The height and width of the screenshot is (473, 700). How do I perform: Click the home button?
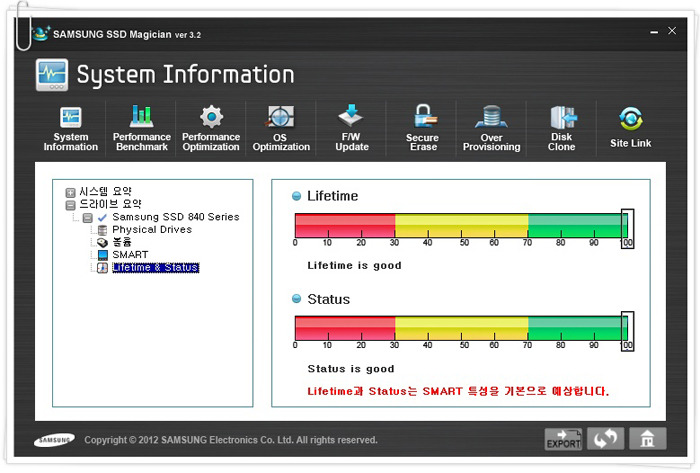pyautogui.click(x=647, y=439)
